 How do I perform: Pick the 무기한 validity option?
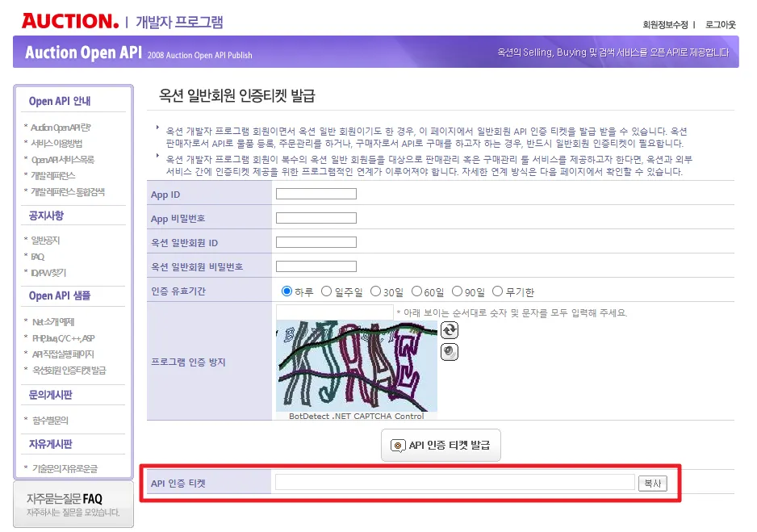pos(497,291)
